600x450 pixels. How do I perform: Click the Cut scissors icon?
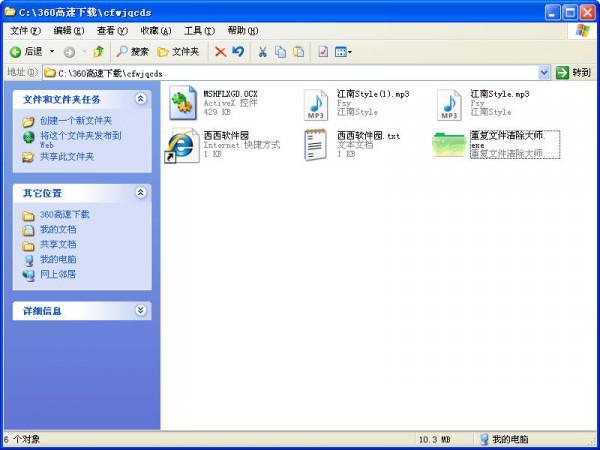tap(262, 52)
